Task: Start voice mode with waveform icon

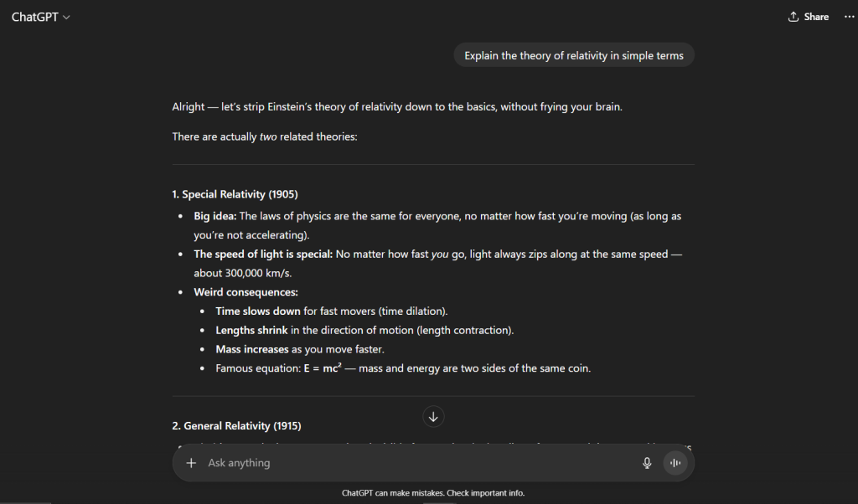Action: click(x=675, y=463)
